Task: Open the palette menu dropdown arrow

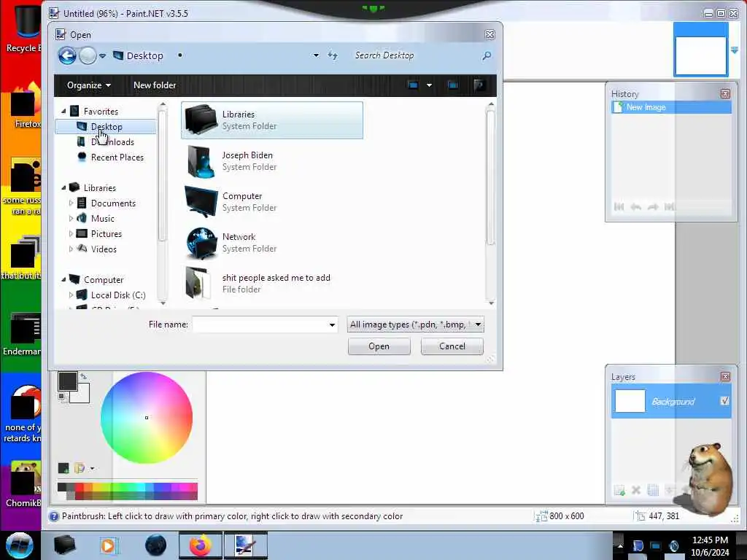Action: click(92, 468)
